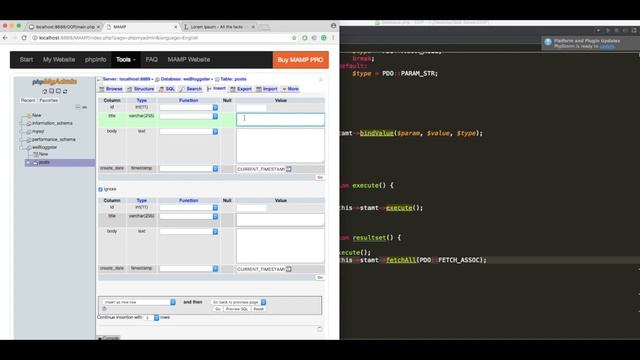640x360 pixels.
Task: Click into the second title value field
Action: [x=280, y=220]
